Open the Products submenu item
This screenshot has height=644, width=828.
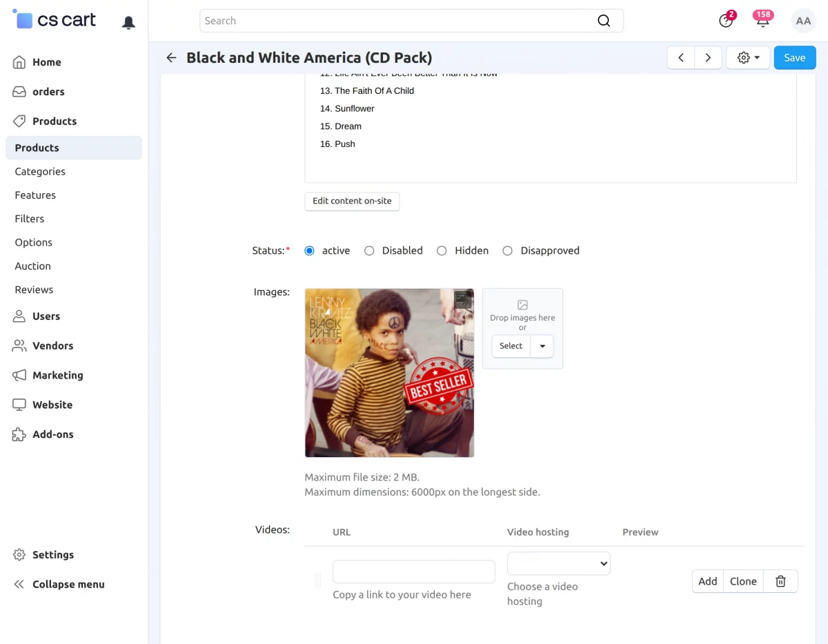coord(74,148)
